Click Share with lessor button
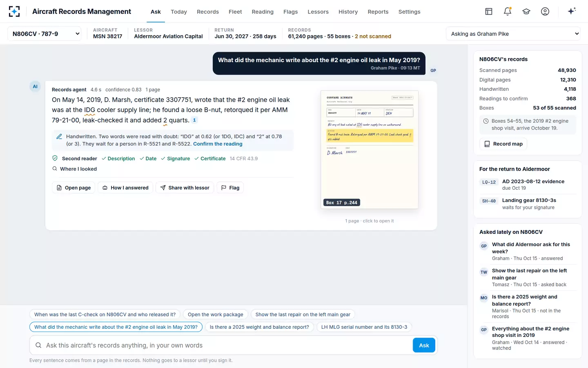Screen dimensions: 588x368 185,188
